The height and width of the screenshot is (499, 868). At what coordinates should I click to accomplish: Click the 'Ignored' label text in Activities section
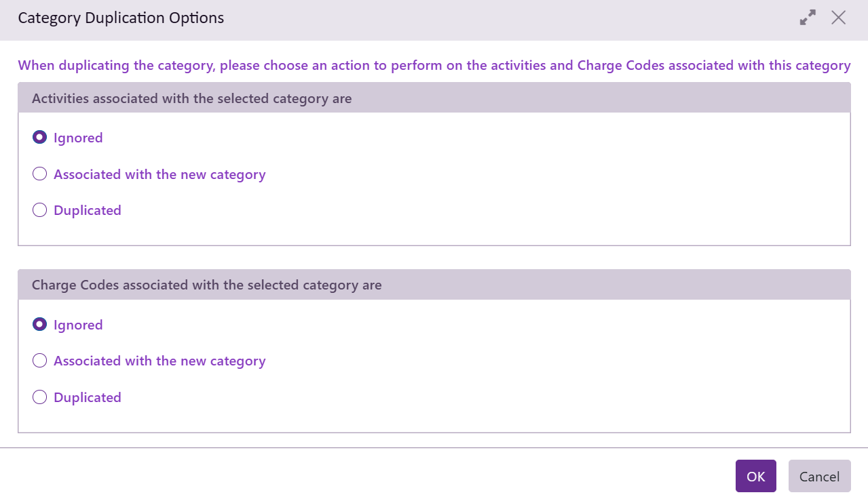tap(78, 138)
